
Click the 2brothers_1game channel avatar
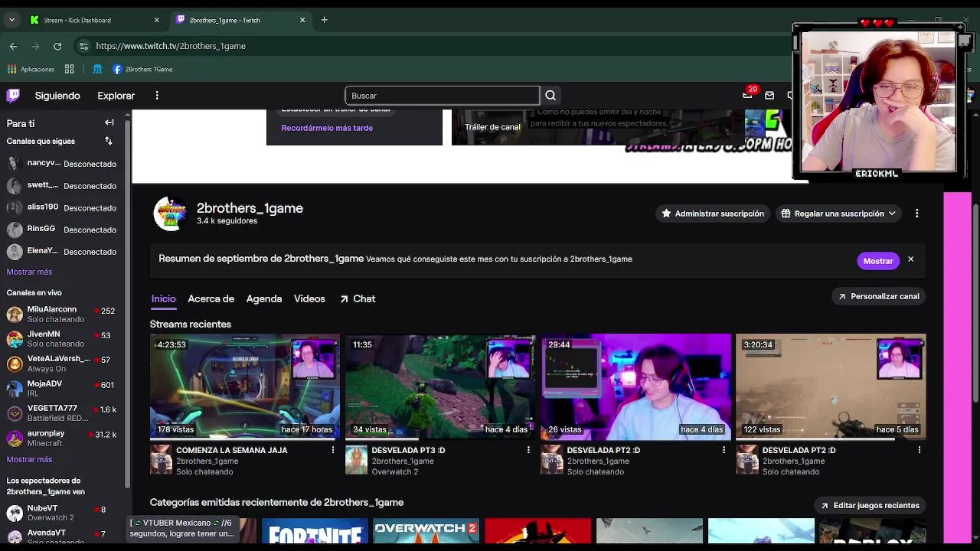tap(170, 214)
